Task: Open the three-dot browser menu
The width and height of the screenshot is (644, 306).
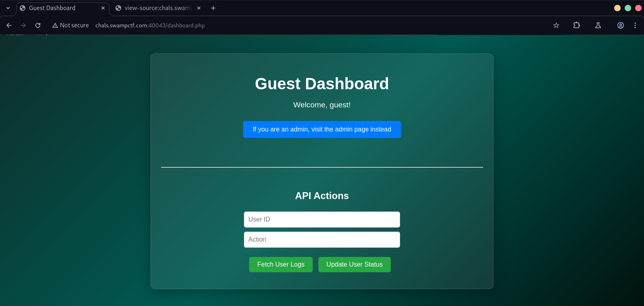Action: [635, 25]
